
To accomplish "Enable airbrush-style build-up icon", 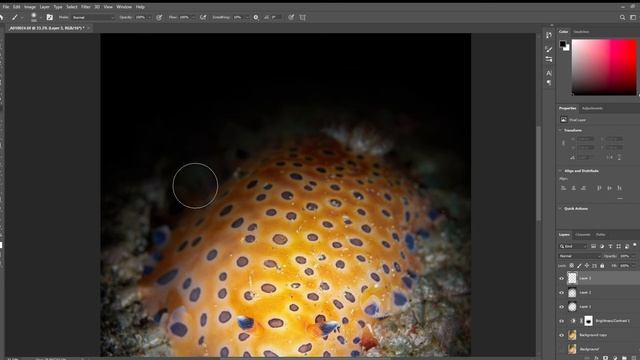I will (203, 17).
